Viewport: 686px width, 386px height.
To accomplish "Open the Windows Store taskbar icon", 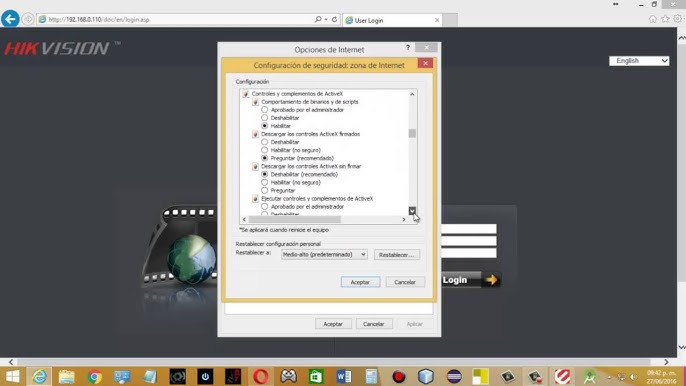I will [x=316, y=376].
